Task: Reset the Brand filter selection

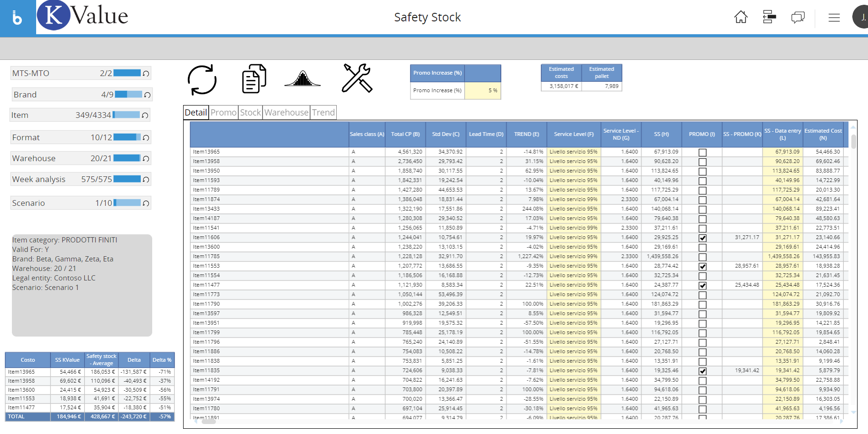Action: tap(147, 95)
